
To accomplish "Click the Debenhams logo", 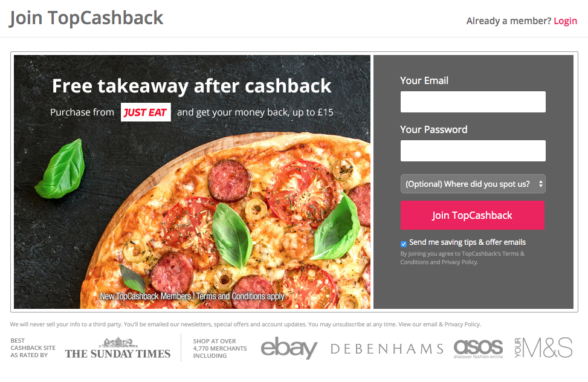I will 387,349.
